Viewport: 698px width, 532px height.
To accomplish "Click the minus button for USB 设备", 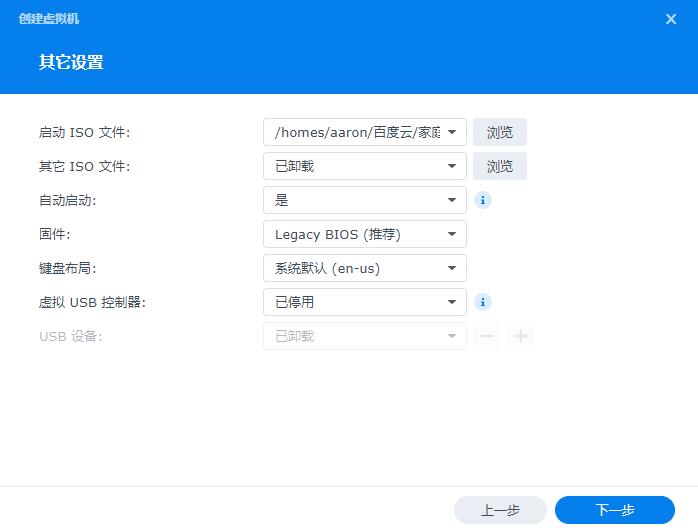I will coord(487,336).
